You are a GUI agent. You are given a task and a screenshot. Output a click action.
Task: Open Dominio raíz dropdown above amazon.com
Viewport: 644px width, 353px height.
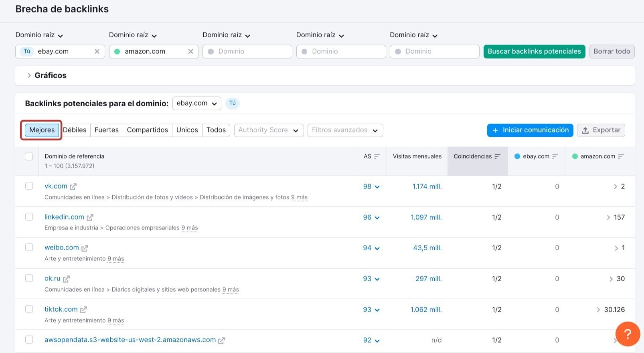coord(133,35)
